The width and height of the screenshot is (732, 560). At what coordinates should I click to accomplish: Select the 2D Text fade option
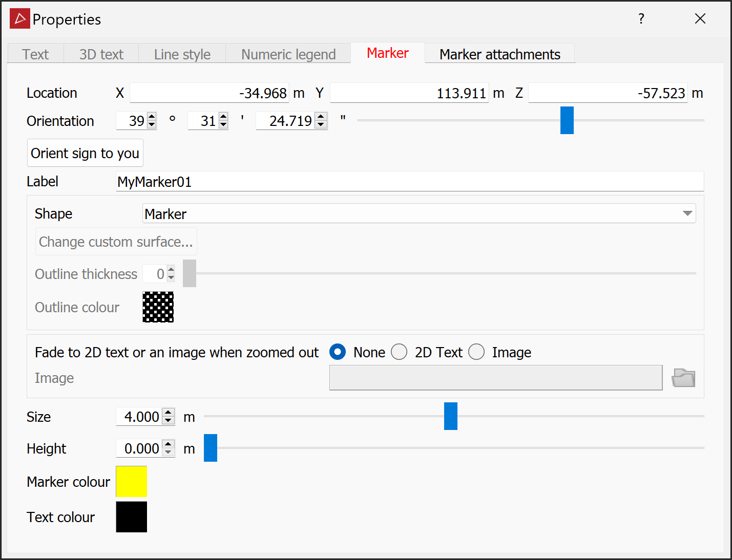[399, 352]
